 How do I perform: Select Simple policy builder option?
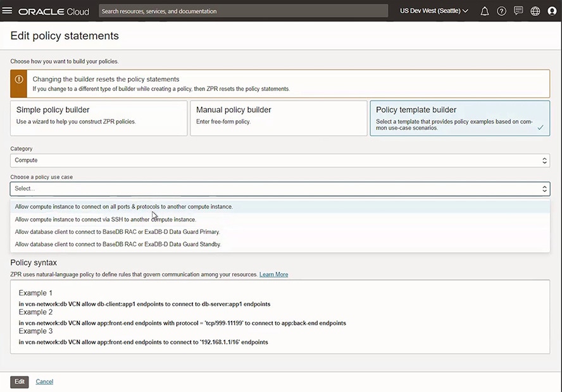(x=99, y=118)
